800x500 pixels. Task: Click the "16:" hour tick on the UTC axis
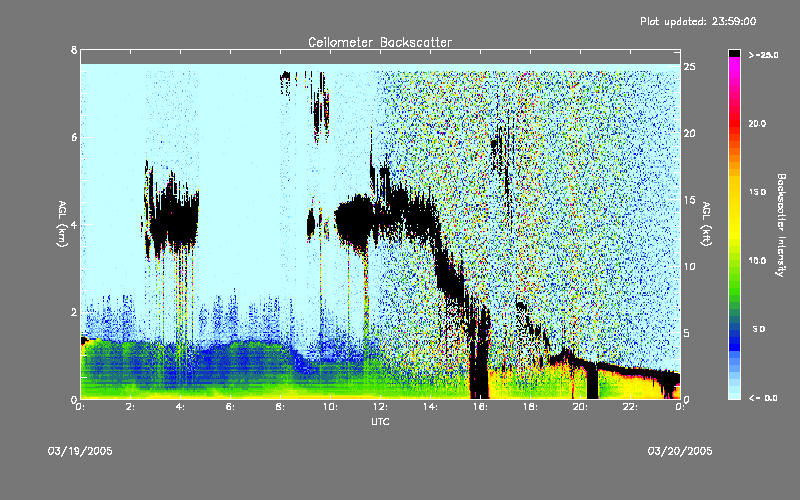coord(481,407)
